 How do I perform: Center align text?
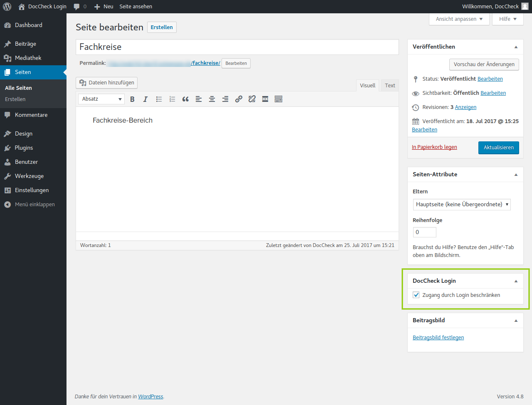(x=212, y=99)
